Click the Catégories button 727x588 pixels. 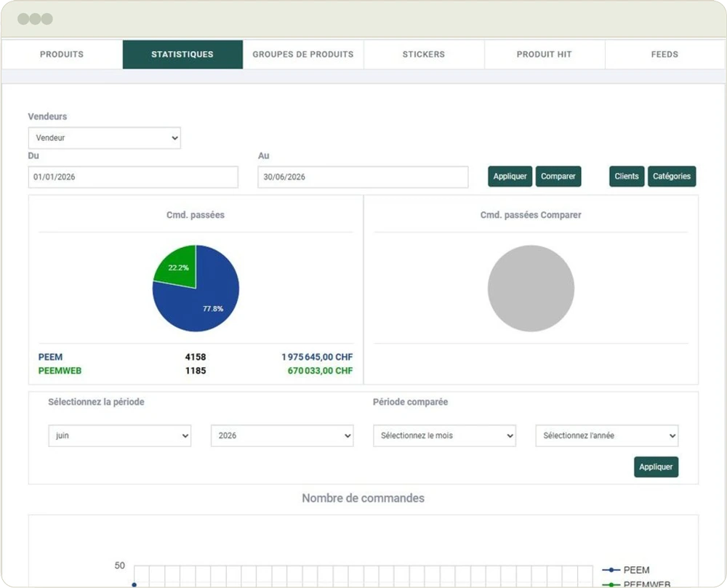pos(671,177)
